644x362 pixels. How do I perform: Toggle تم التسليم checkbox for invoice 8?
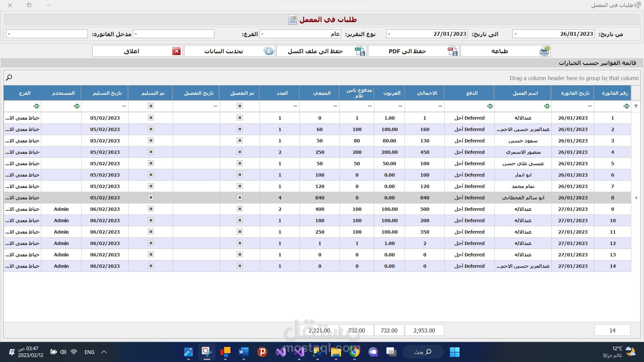point(151,197)
